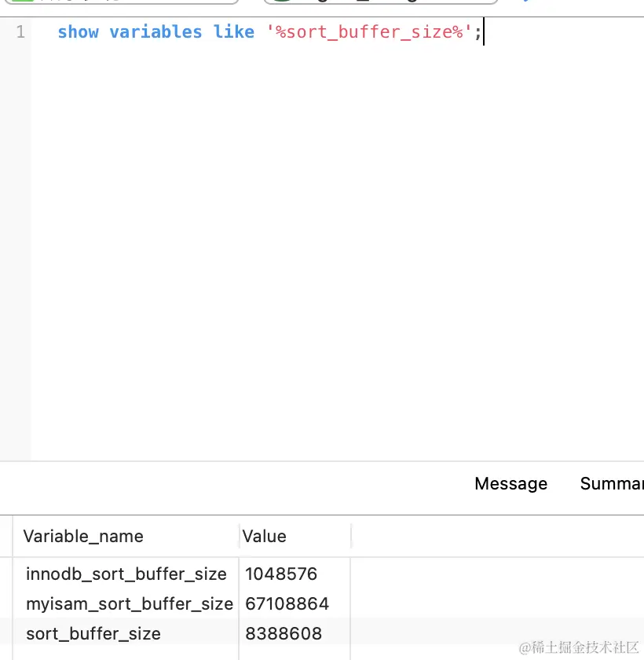Click the value 8388608
The image size is (644, 660).
click(284, 634)
